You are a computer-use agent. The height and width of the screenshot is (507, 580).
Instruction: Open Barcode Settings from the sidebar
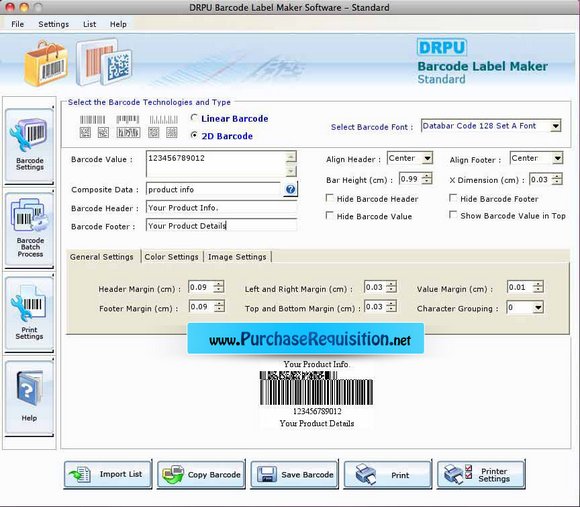point(29,145)
